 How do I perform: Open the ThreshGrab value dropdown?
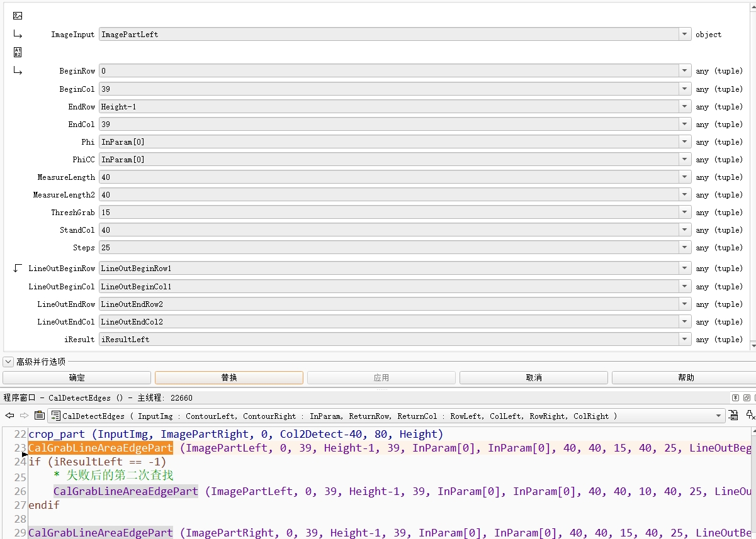[x=685, y=213]
